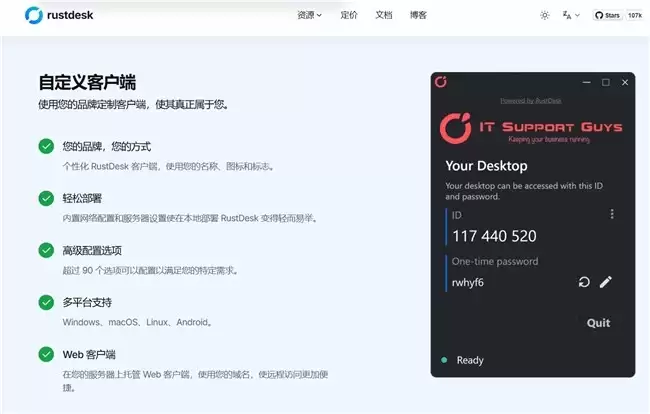Refresh the one-time password
This screenshot has height=414, width=650.
click(584, 283)
